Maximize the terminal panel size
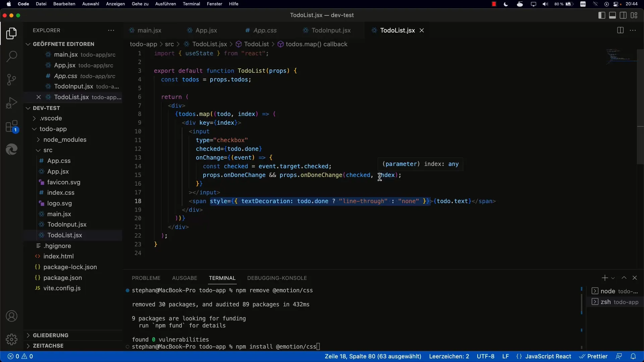 [x=624, y=278]
